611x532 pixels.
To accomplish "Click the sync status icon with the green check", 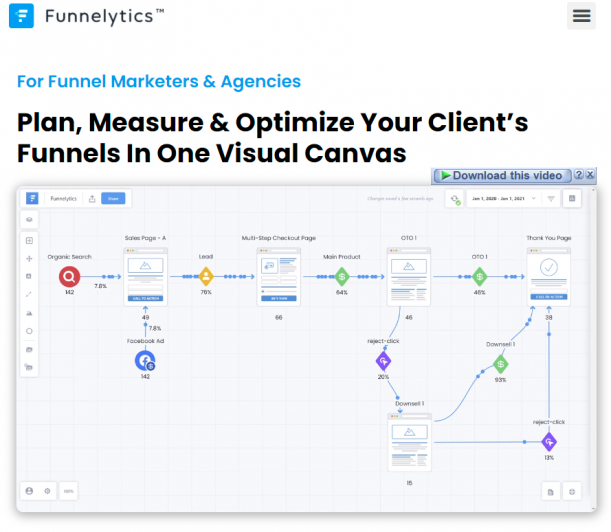I will tap(455, 199).
